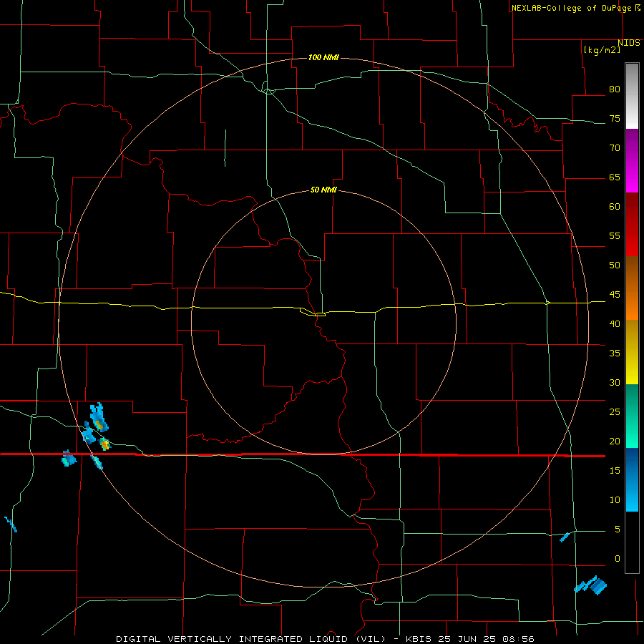Click the 50 value on the VIL scale
644x644 pixels.
(x=615, y=265)
